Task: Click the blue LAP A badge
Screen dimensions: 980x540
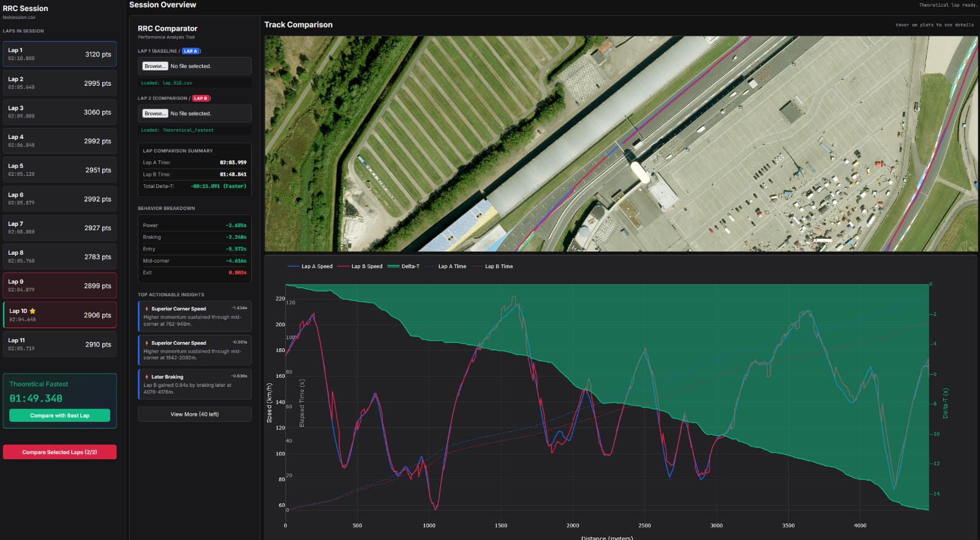Action: coord(191,51)
